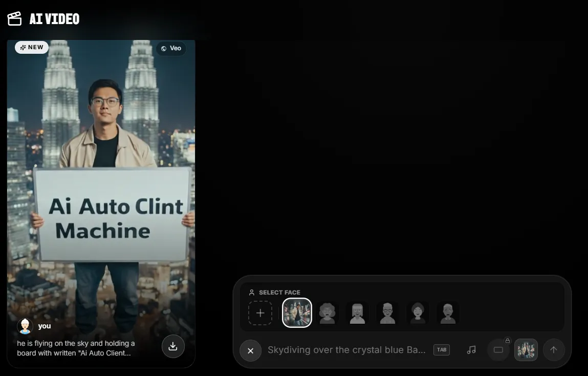The image size is (588, 376).
Task: Click the AI VIDEO title text
Action: coord(54,19)
